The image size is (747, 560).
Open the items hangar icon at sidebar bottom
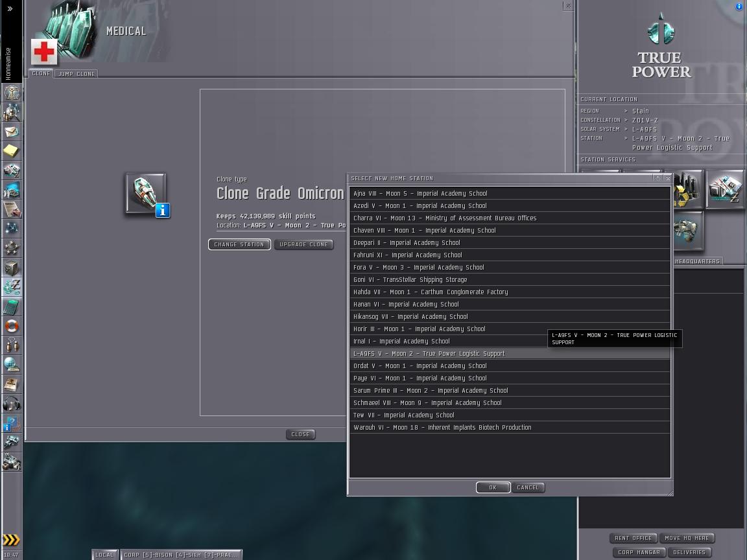(12, 462)
